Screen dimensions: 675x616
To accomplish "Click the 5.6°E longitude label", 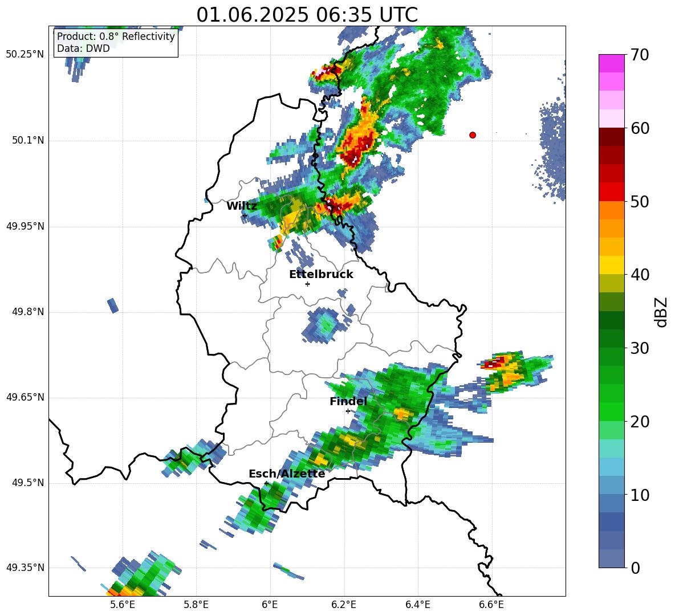I will 123,605.
